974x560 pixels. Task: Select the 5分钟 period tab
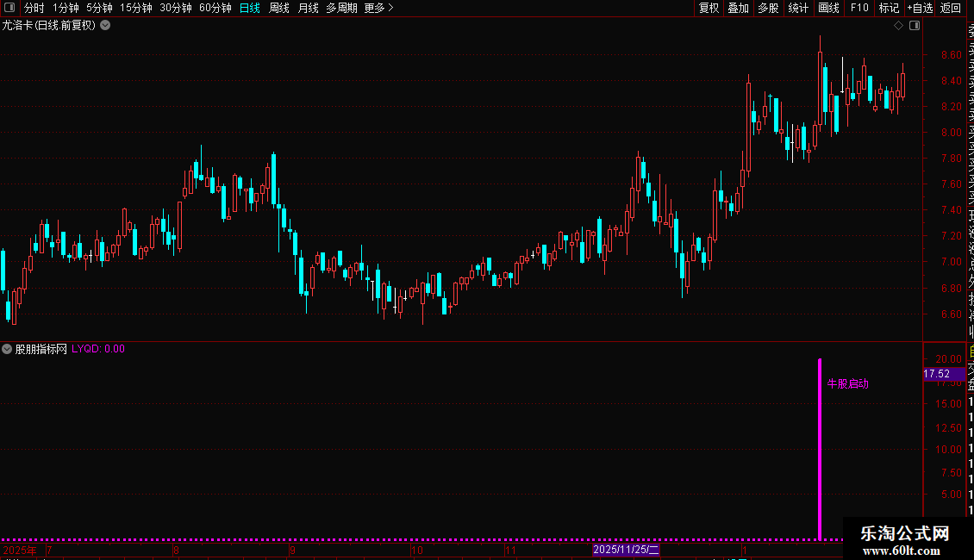(99, 8)
